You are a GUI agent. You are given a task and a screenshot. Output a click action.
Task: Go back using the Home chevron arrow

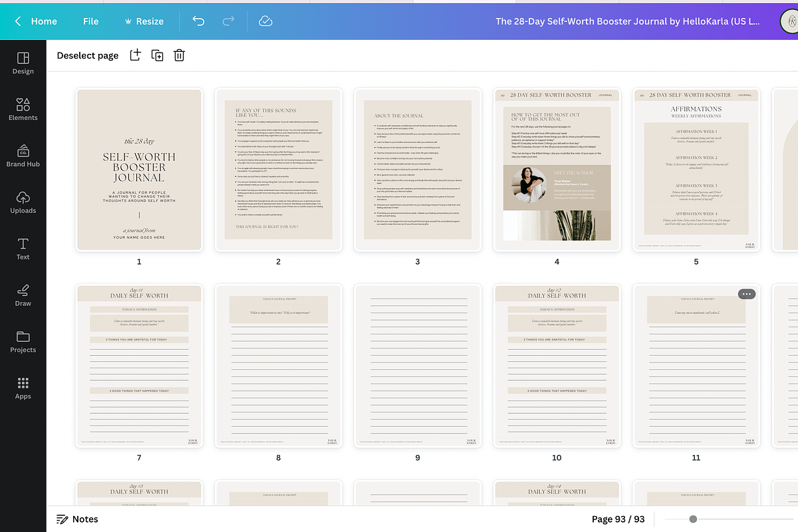pyautogui.click(x=18, y=21)
